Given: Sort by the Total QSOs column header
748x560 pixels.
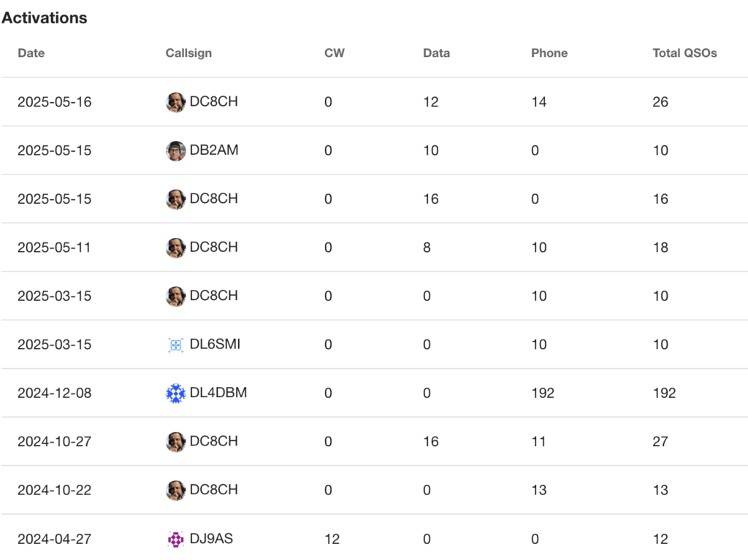Looking at the screenshot, I should click(684, 53).
